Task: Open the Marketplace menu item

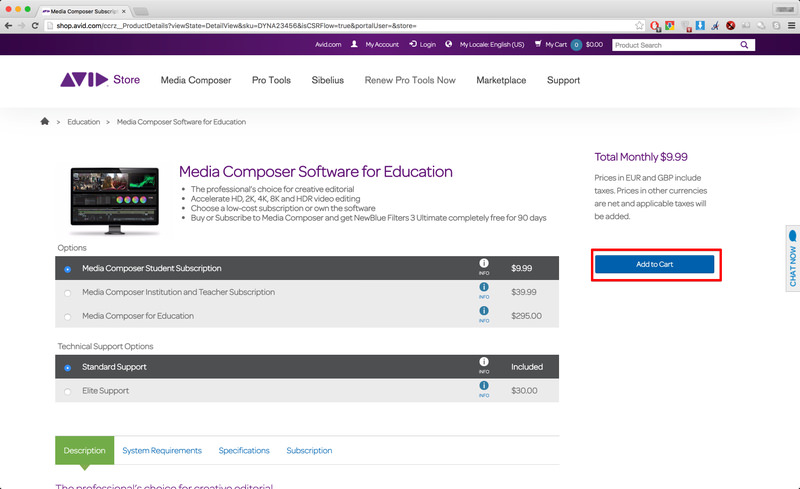Action: [x=501, y=80]
